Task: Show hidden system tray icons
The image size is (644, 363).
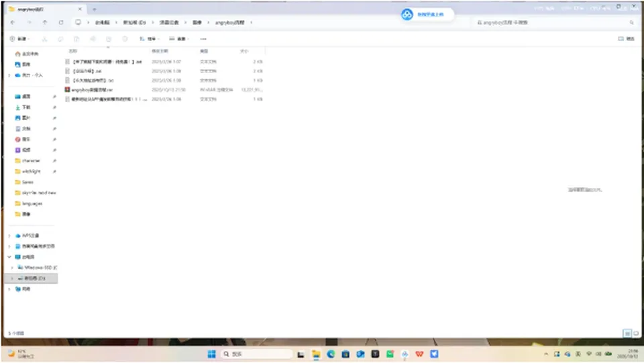Action: click(x=546, y=354)
